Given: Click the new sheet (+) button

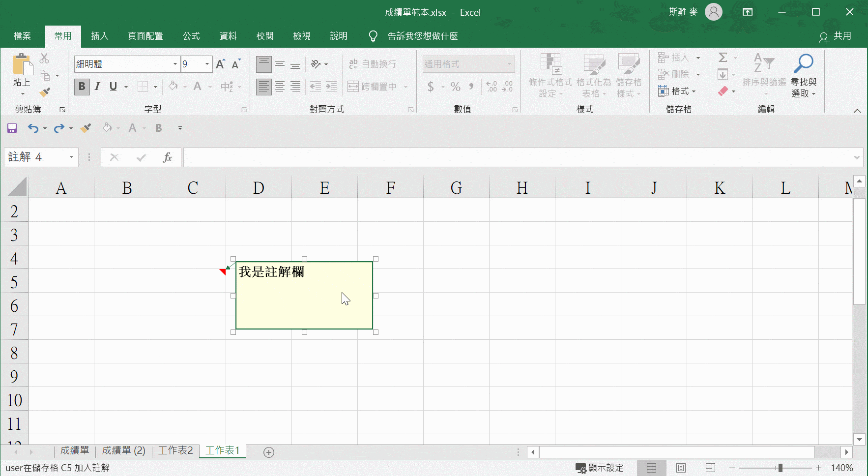Looking at the screenshot, I should 268,452.
